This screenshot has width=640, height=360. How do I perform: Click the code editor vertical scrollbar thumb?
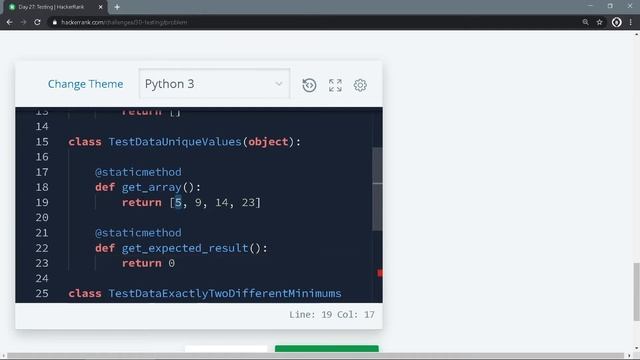pos(377,189)
